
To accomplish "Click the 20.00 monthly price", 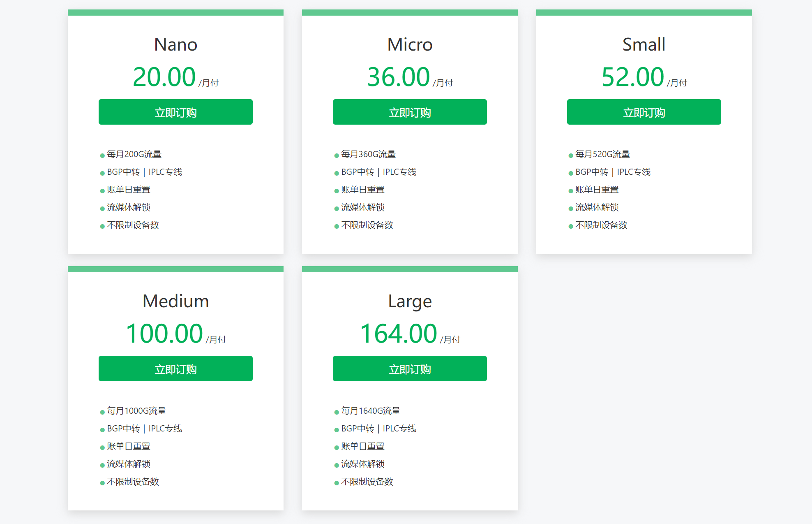I will [164, 77].
